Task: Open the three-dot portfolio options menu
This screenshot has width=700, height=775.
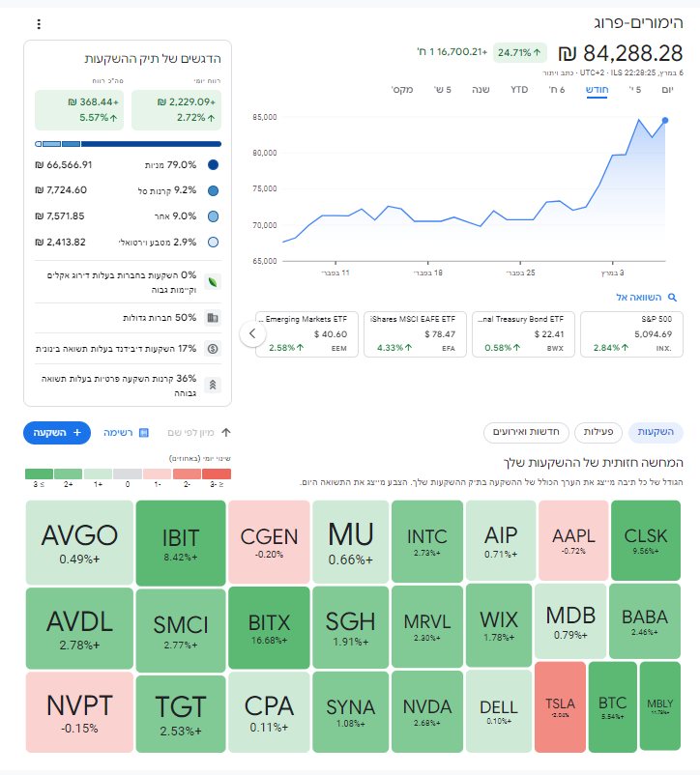Action: pos(38,24)
